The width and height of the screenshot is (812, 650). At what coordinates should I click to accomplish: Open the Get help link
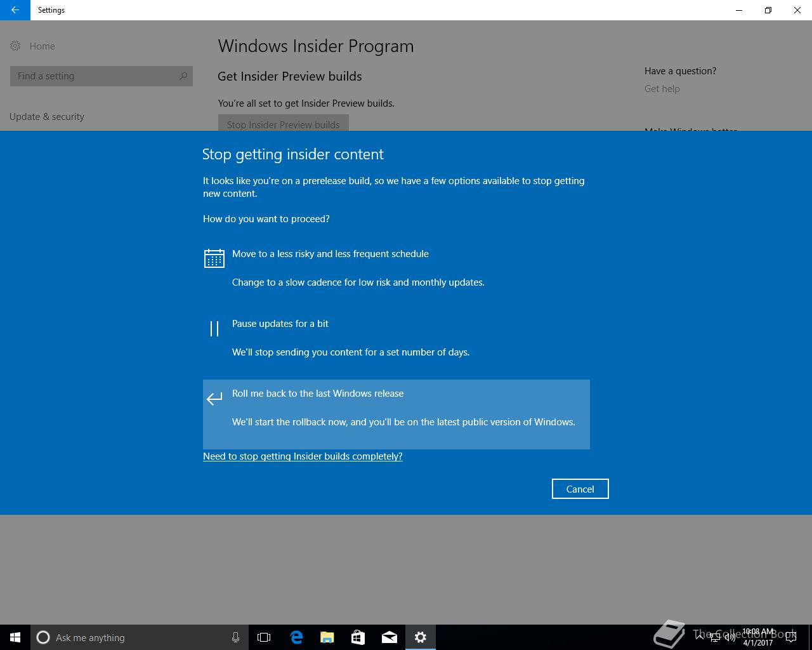pos(662,89)
